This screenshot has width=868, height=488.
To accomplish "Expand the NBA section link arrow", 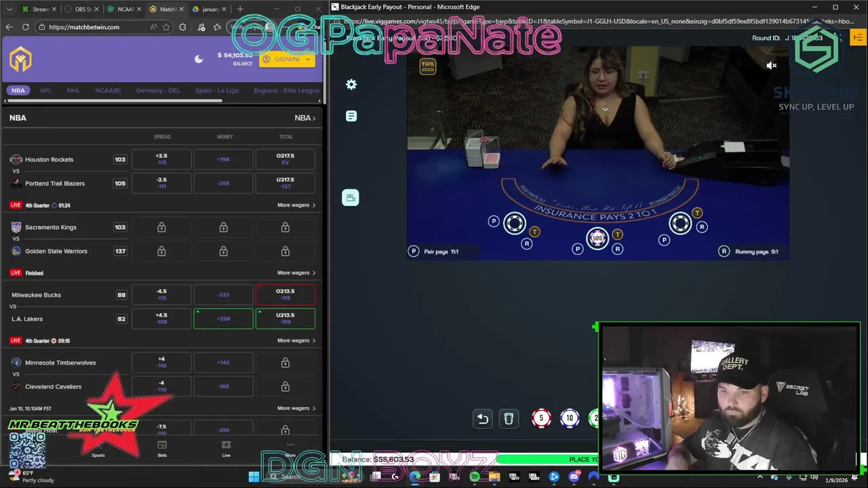I will [305, 118].
